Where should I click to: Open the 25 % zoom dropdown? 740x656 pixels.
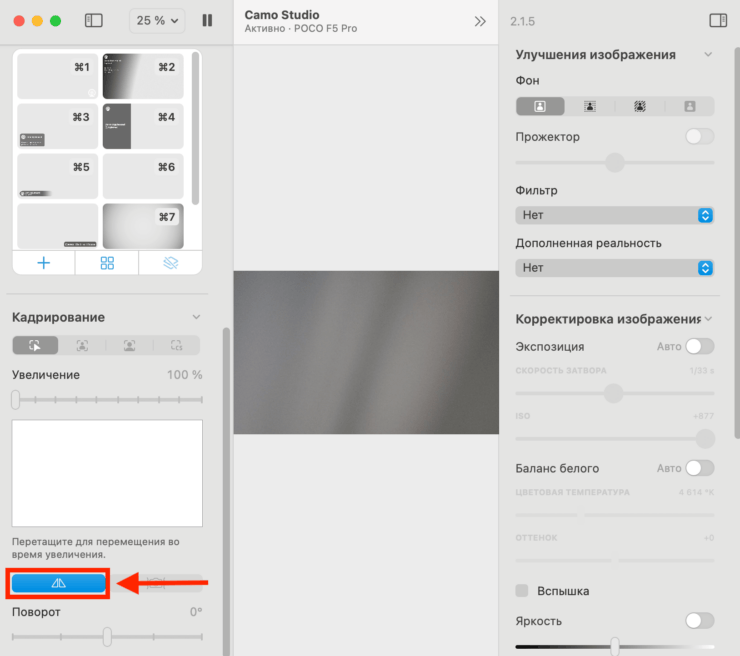tap(158, 20)
